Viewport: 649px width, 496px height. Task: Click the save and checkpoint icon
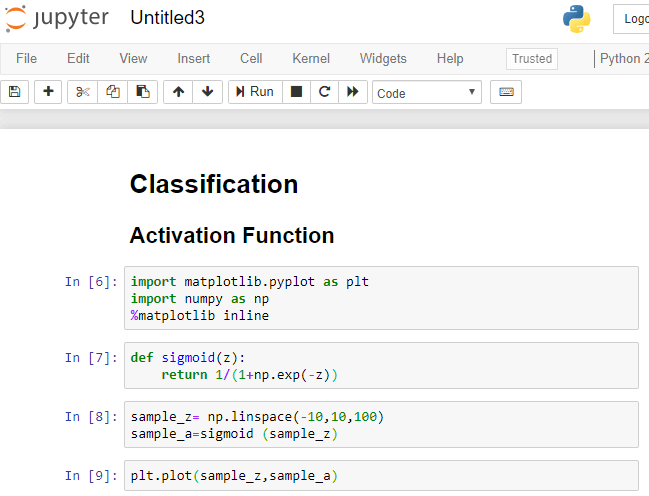click(x=14, y=92)
